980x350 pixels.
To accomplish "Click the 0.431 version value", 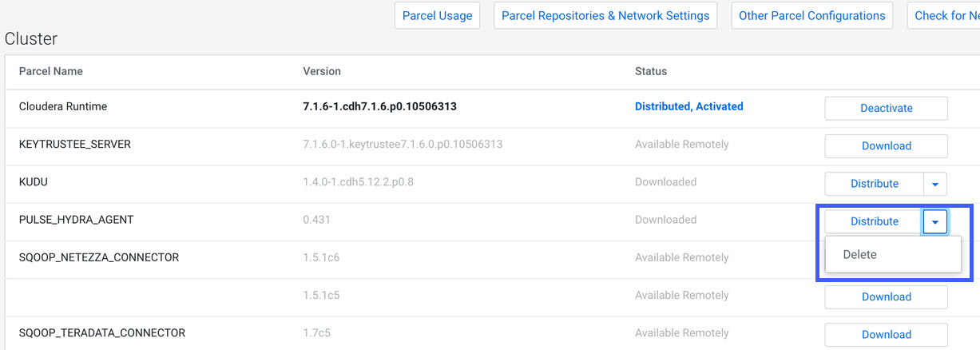I will pyautogui.click(x=316, y=219).
